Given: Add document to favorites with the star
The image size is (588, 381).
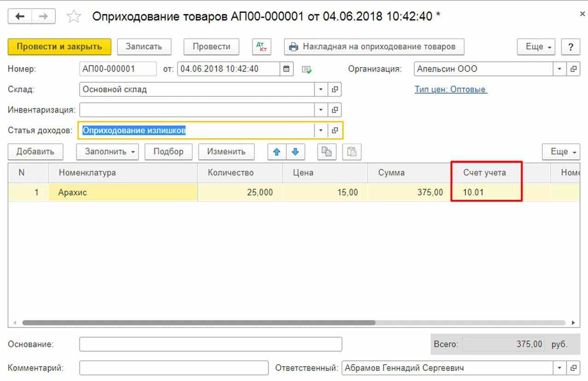Looking at the screenshot, I should click(x=74, y=17).
